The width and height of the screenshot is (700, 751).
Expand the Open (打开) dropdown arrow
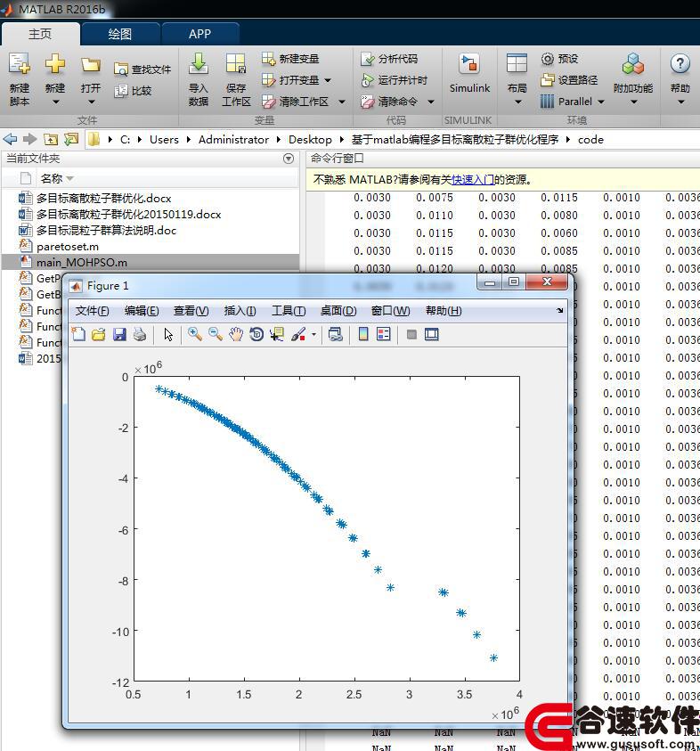click(x=91, y=102)
